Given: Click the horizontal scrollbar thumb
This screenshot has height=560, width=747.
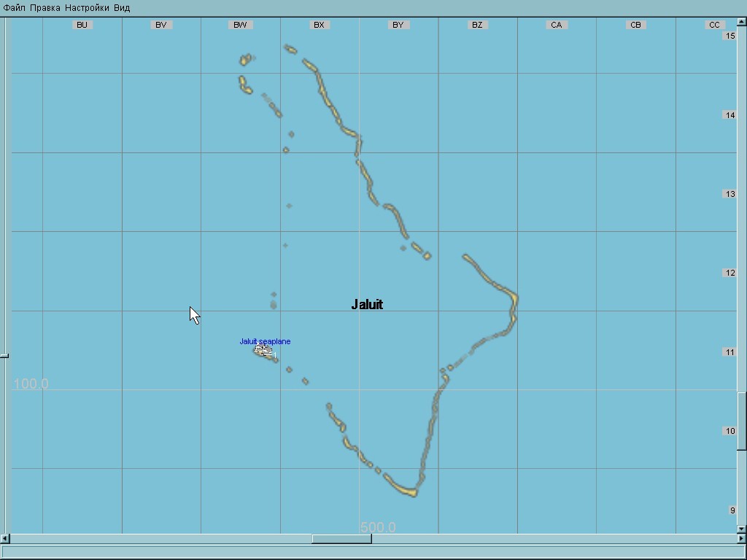Looking at the screenshot, I should point(341,539).
